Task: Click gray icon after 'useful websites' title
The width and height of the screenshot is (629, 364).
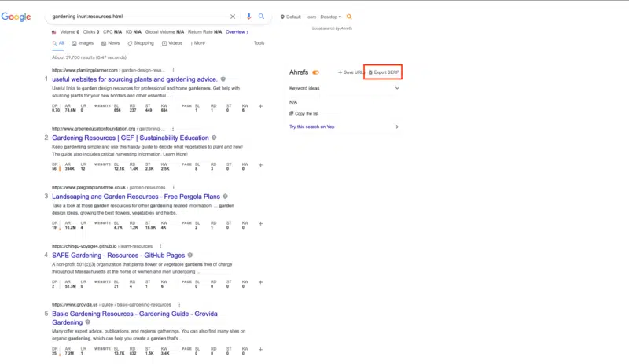Action: pyautogui.click(x=223, y=79)
